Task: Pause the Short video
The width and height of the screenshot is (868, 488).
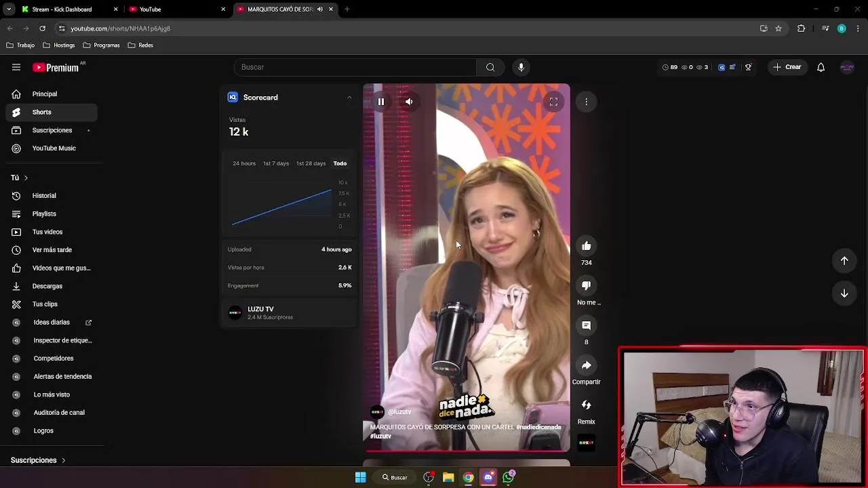Action: click(x=381, y=102)
